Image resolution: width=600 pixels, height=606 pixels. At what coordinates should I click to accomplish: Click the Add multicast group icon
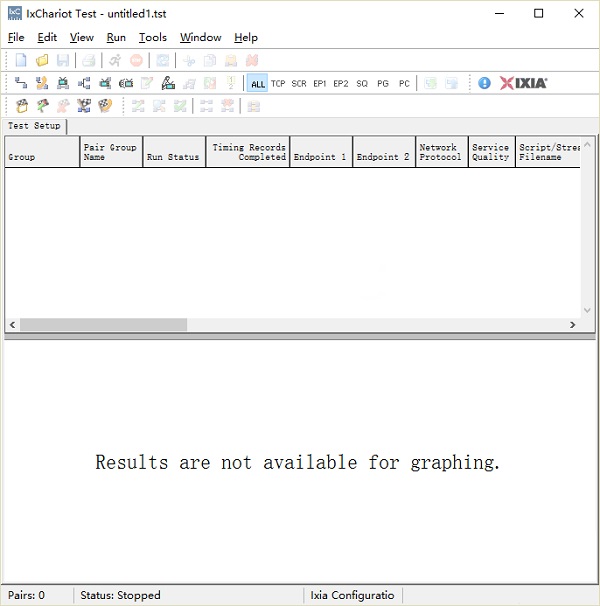[84, 84]
